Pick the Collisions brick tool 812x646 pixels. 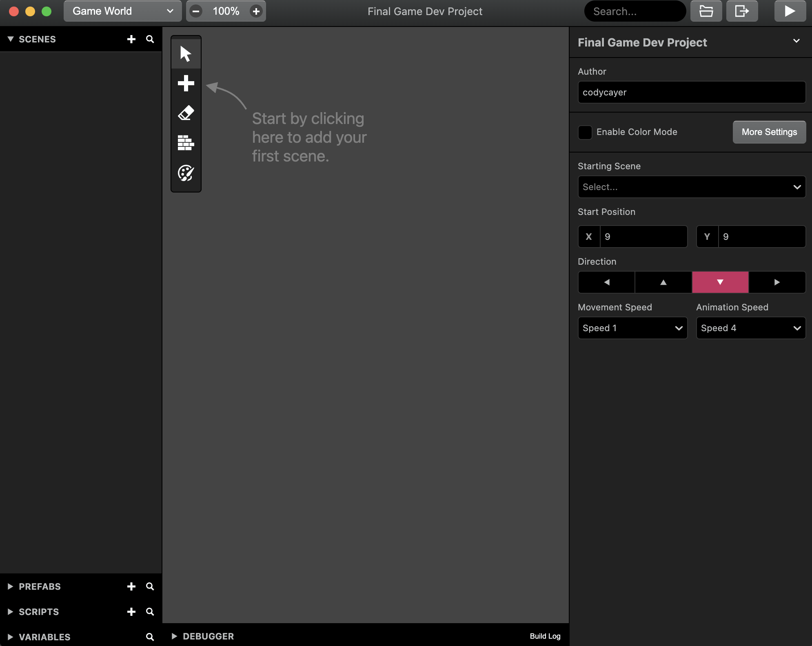tap(186, 143)
